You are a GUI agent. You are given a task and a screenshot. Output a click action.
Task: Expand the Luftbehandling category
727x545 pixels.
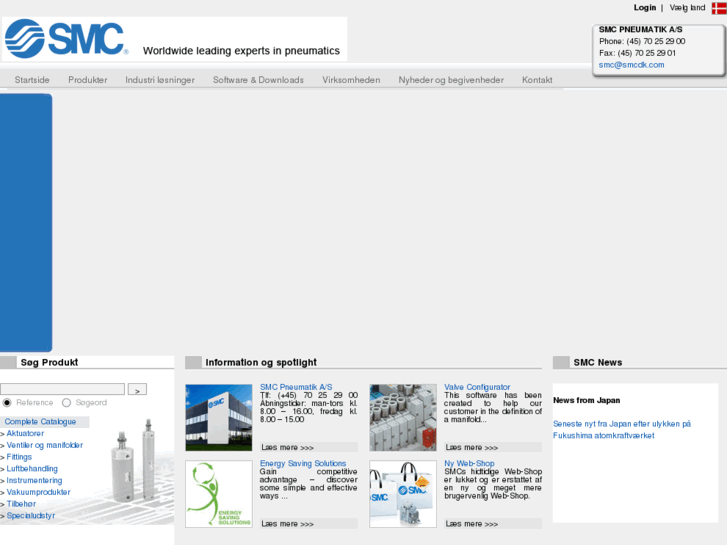32,468
